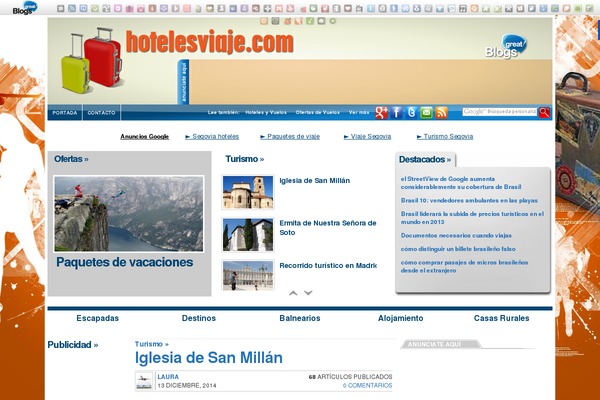Open 'Recorrido turístico en Madrid' link
The width and height of the screenshot is (600, 400).
pyautogui.click(x=328, y=266)
